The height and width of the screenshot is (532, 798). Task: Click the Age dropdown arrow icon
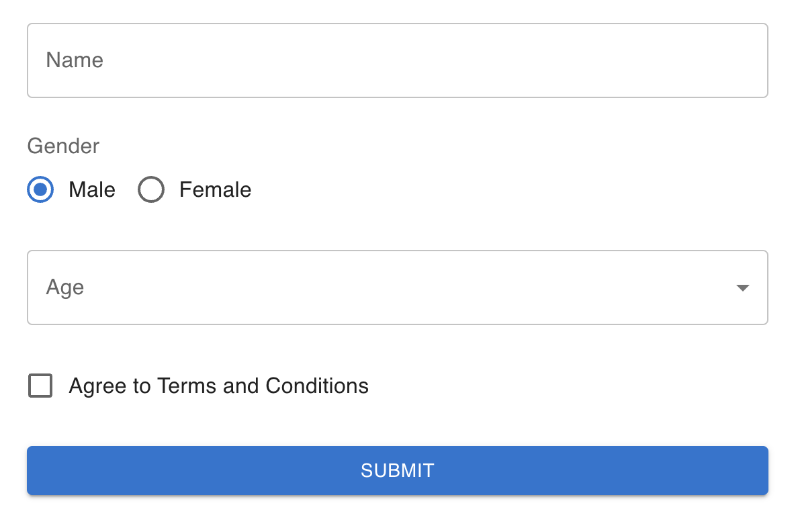coord(742,287)
